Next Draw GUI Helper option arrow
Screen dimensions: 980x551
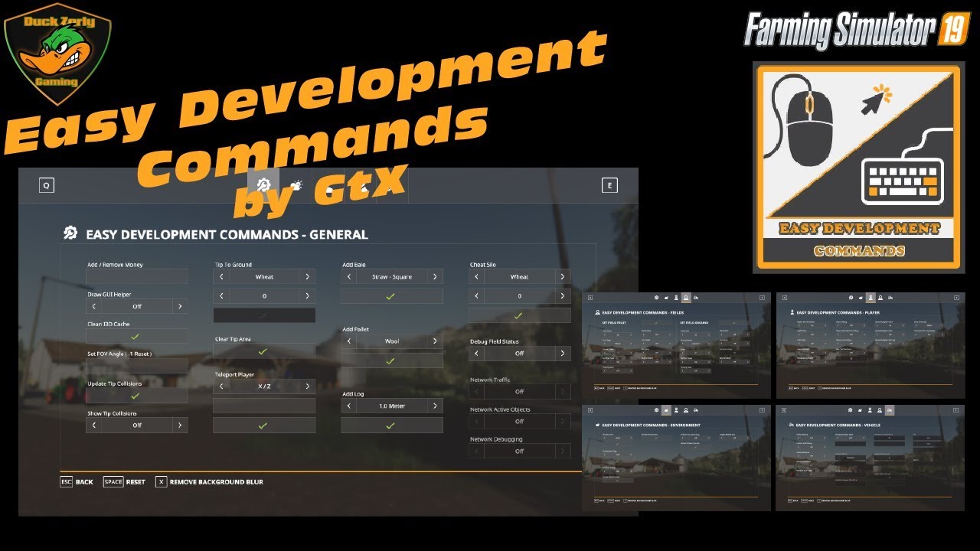point(180,306)
